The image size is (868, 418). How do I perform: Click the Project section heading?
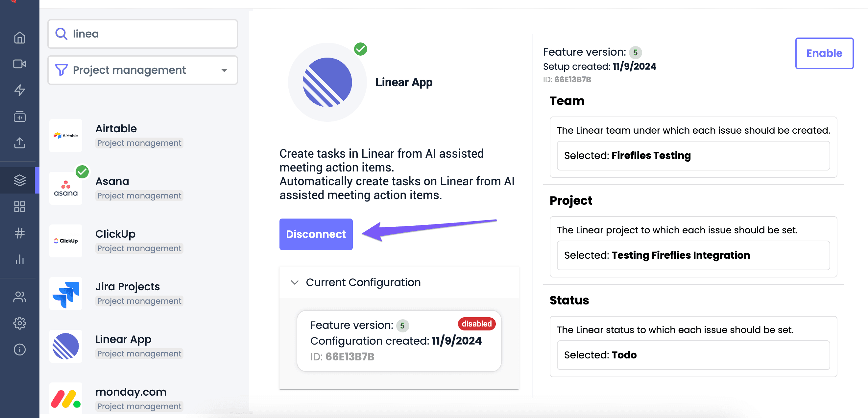(x=570, y=200)
